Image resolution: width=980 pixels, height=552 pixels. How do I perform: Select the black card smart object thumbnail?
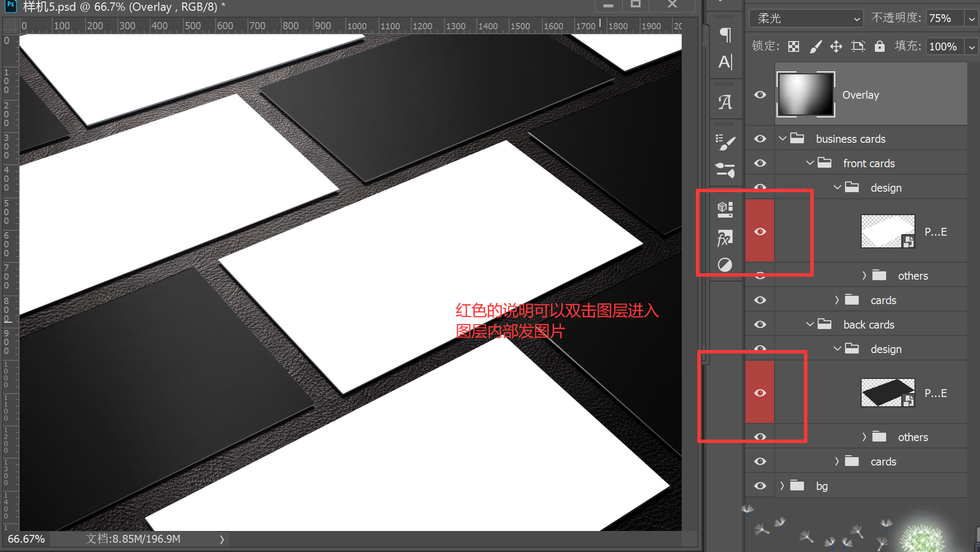coord(888,393)
